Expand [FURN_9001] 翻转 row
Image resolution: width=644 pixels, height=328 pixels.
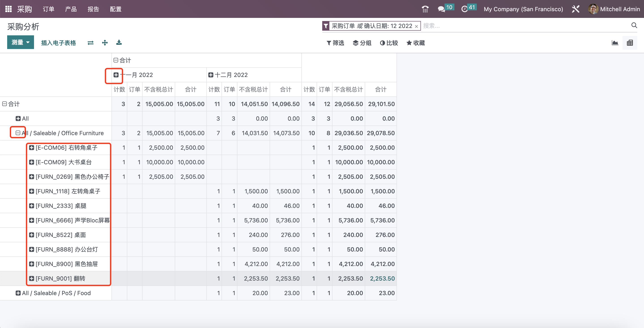(32, 279)
